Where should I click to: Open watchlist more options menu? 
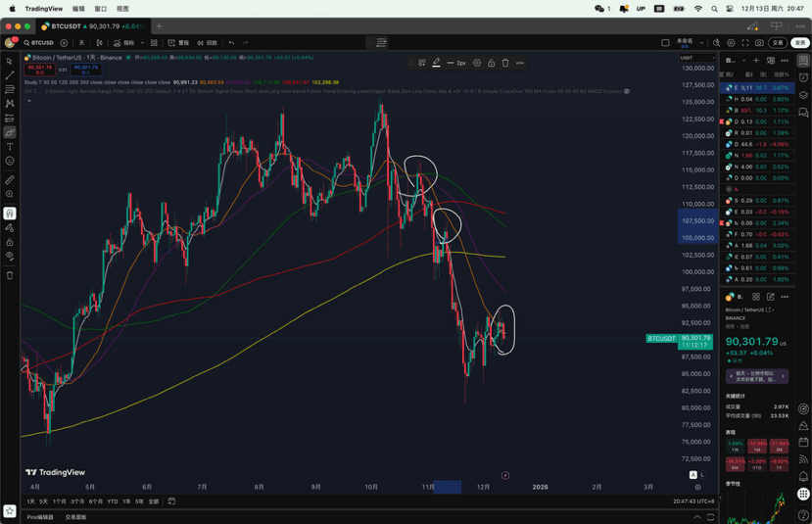pos(786,61)
